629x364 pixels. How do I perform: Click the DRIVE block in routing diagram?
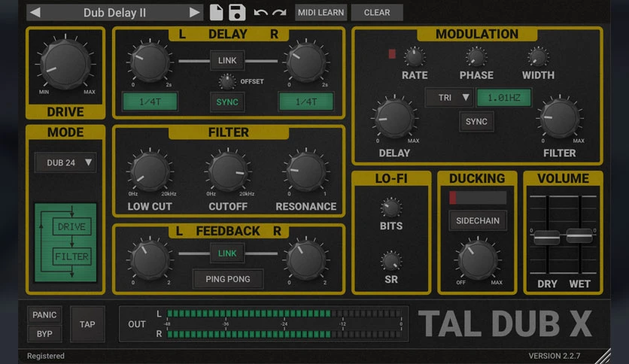[71, 226]
